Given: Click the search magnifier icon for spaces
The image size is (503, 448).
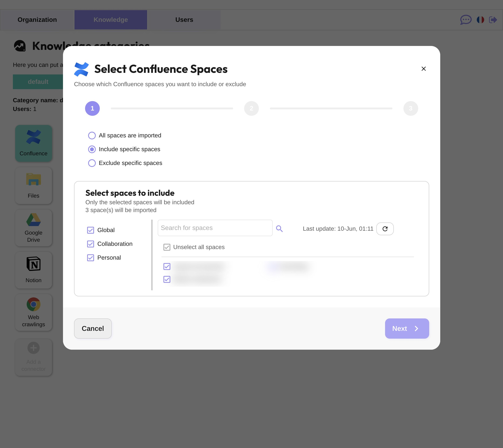Looking at the screenshot, I should pos(279,229).
